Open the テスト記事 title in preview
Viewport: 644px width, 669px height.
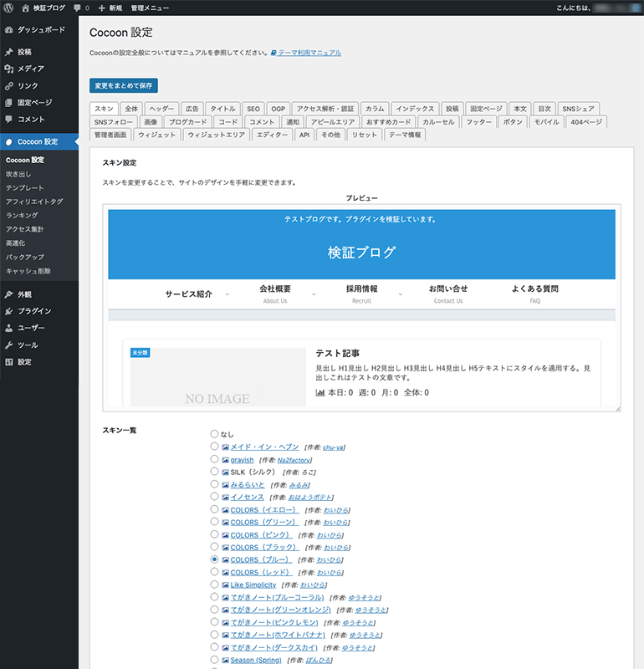(338, 353)
